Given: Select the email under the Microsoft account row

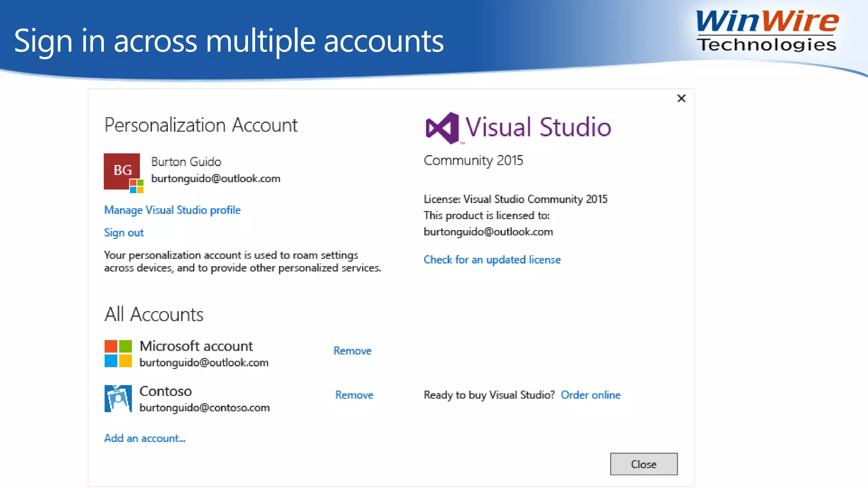Looking at the screenshot, I should pos(204,363).
